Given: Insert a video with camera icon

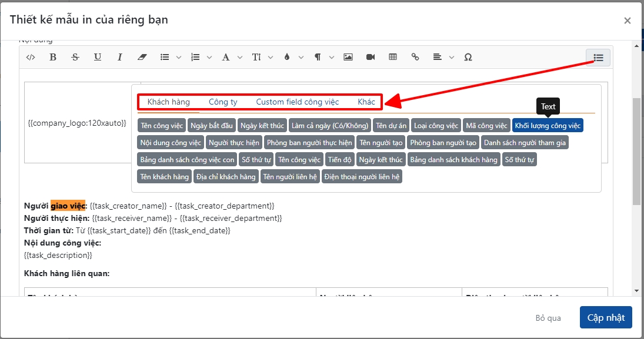Looking at the screenshot, I should pos(371,57).
